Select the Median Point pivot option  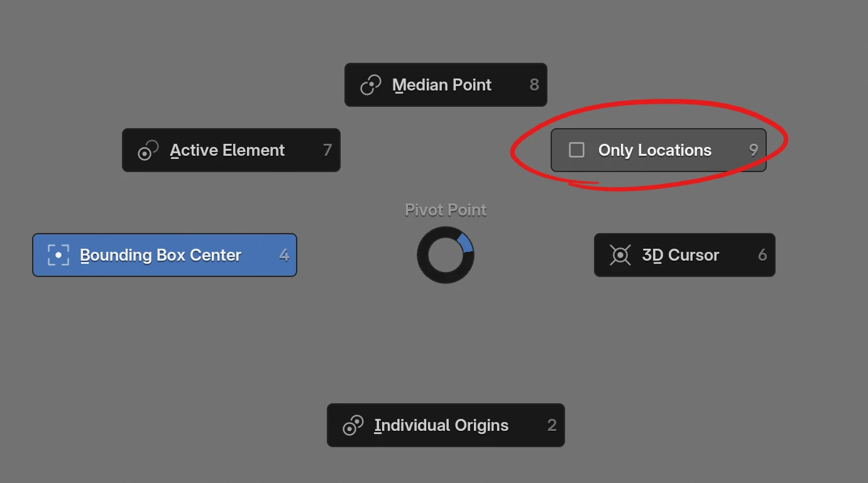point(441,85)
